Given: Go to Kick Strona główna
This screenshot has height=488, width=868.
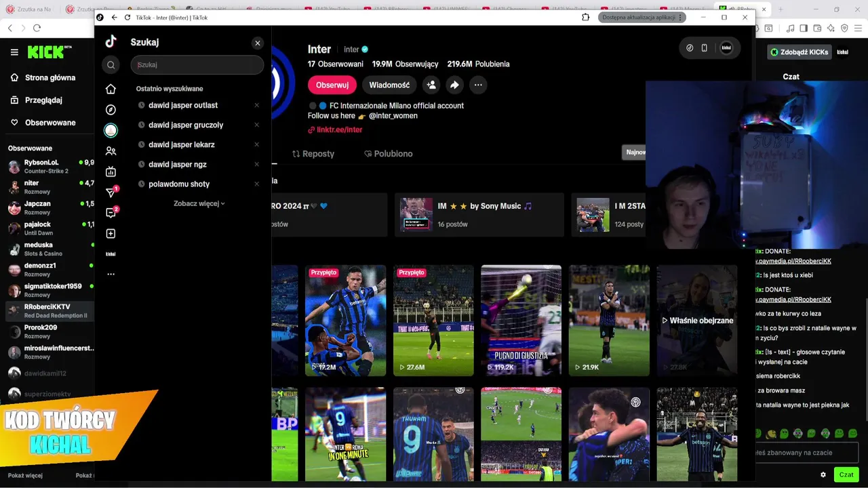Looking at the screenshot, I should (43, 77).
